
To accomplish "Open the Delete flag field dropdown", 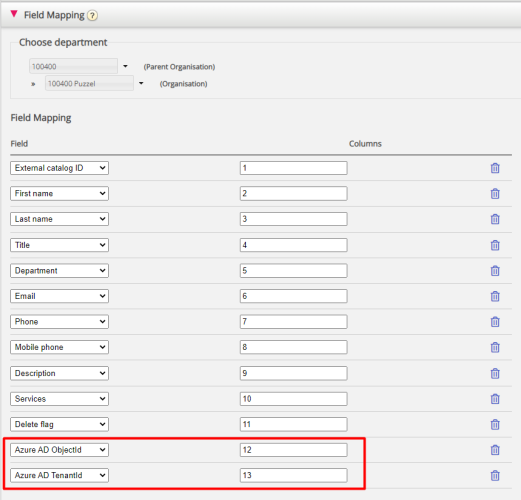I will point(59,424).
